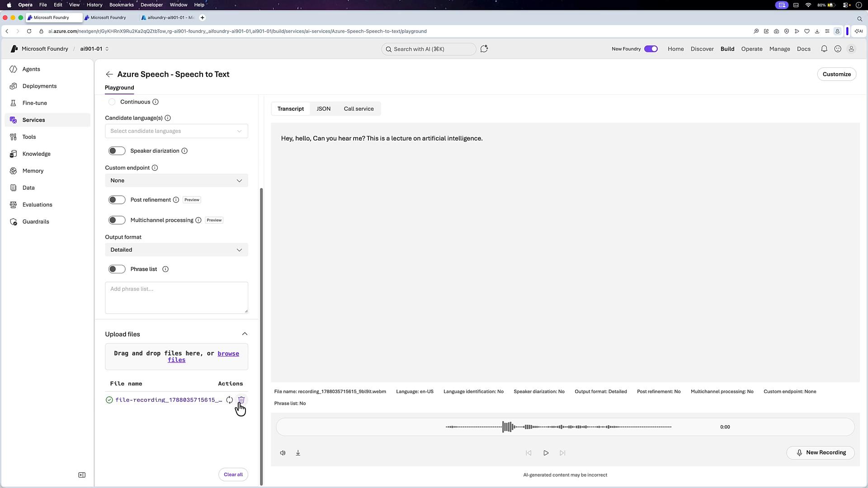
Task: Show info for Speaker diarization
Action: pyautogui.click(x=184, y=151)
